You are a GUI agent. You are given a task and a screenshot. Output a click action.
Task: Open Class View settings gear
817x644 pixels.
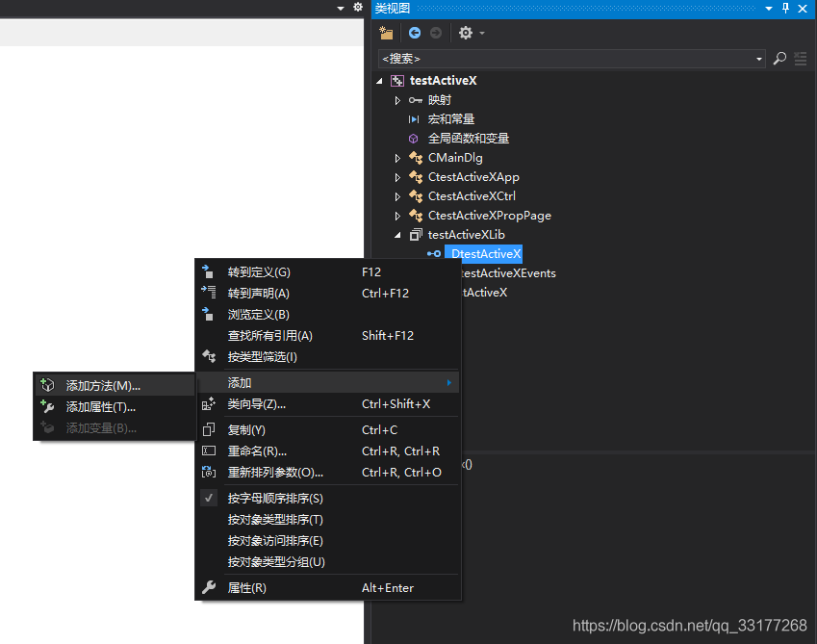tap(466, 33)
